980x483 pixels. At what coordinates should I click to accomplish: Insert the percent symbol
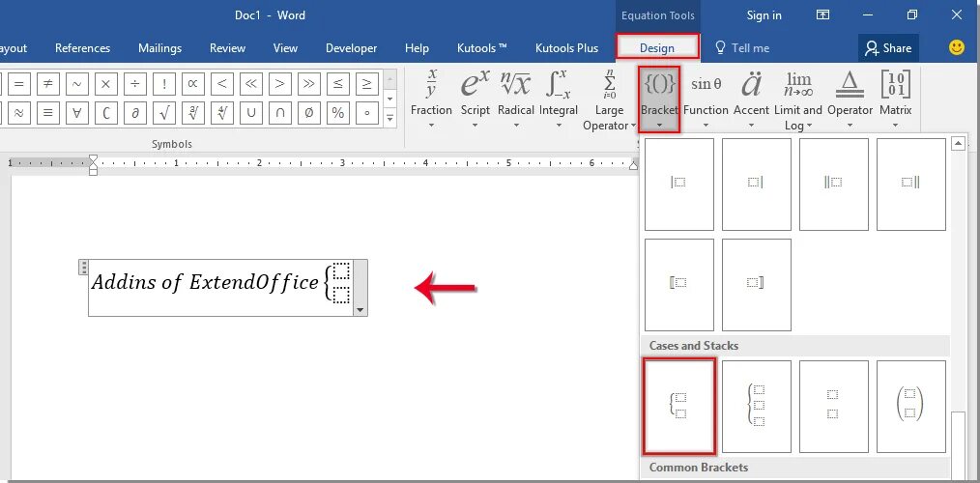coord(338,113)
